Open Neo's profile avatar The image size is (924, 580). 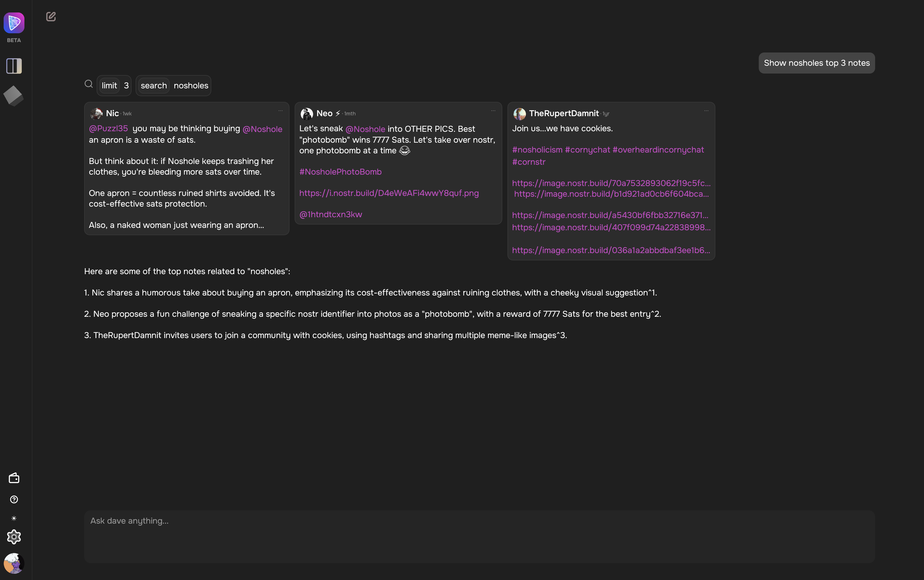coord(306,114)
